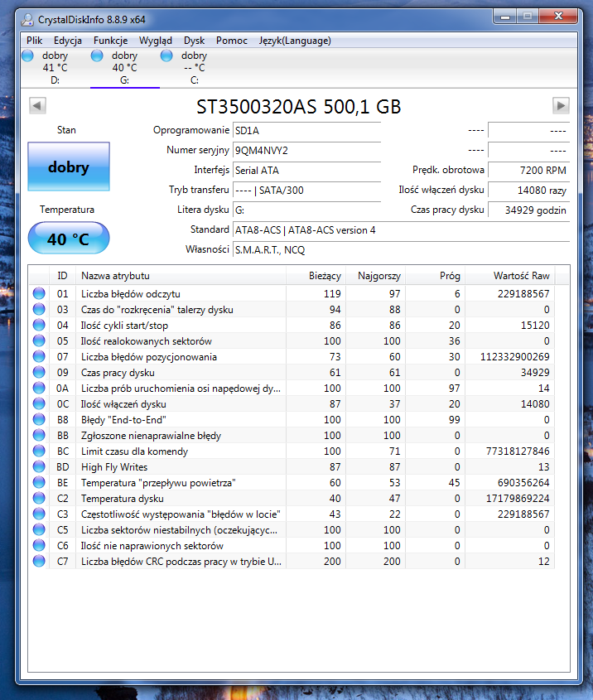The image size is (593, 700).
Task: Click raw value 17179869224
Action: pyautogui.click(x=518, y=498)
